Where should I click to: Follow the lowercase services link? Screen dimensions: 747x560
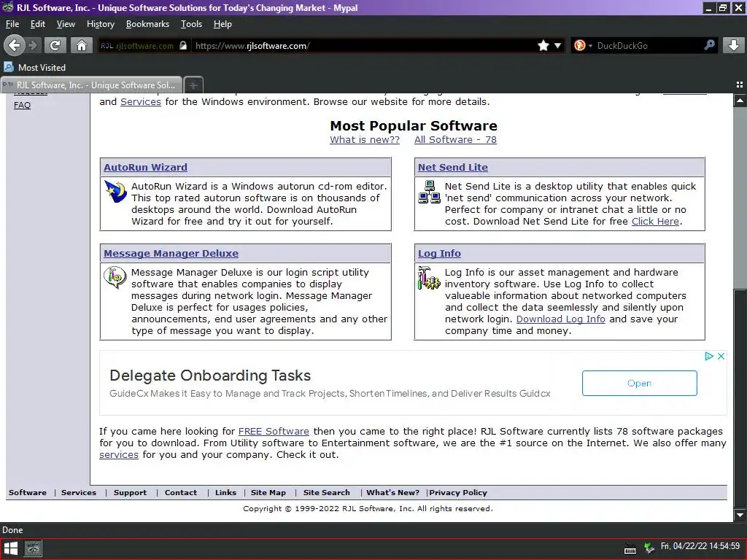(119, 455)
